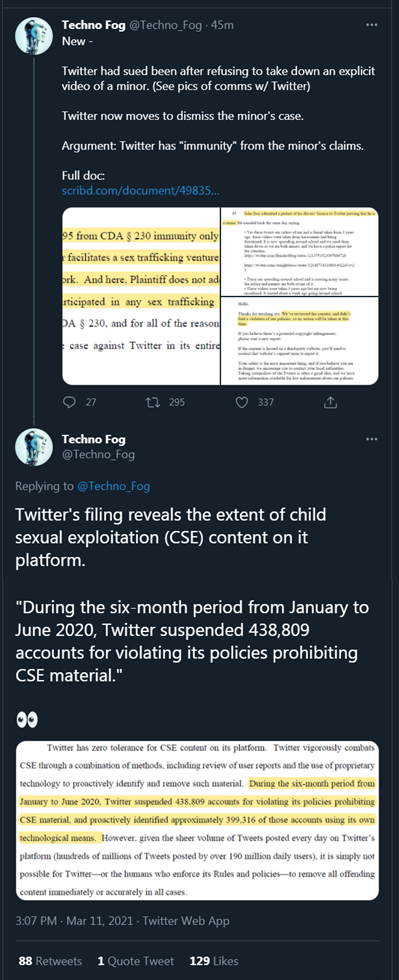Click the @Techno_Fog handle in Replying to
This screenshot has width=399, height=980.
pyautogui.click(x=113, y=486)
